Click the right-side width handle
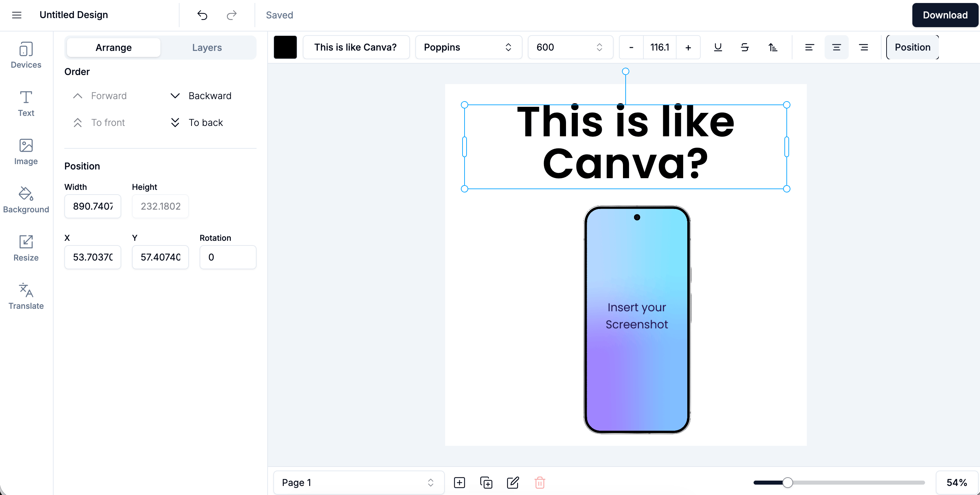 pos(787,146)
